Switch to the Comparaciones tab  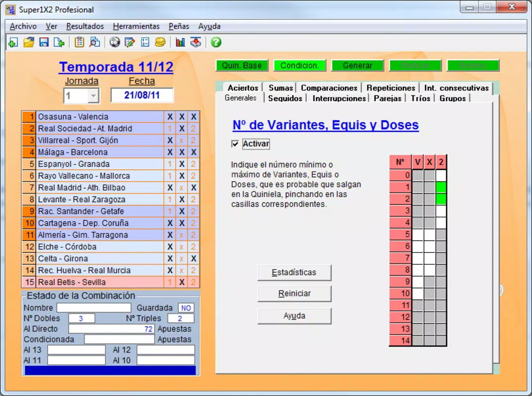coord(329,88)
